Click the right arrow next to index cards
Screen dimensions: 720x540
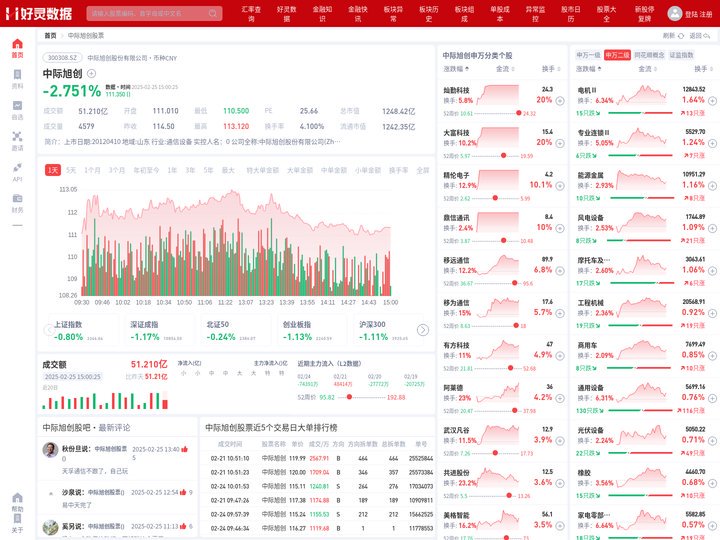click(423, 330)
